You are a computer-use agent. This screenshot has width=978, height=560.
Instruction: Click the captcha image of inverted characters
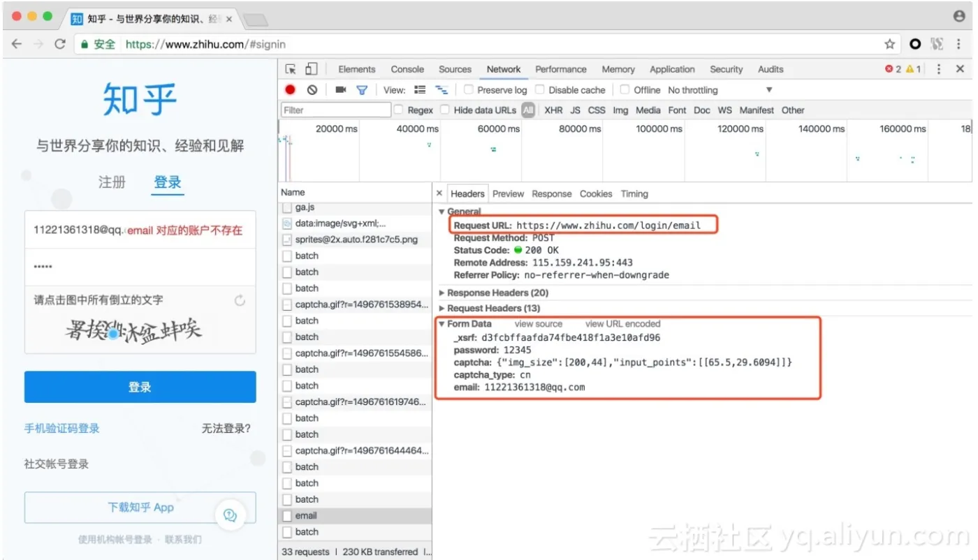tap(134, 330)
